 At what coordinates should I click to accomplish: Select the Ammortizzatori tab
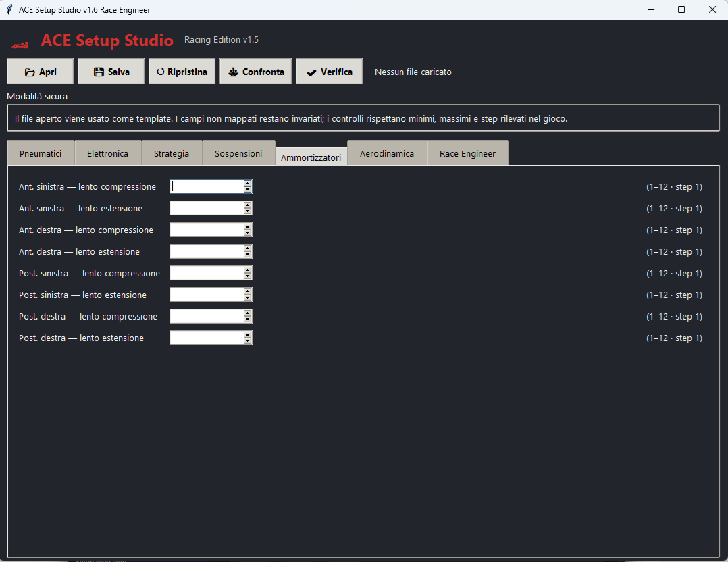pos(311,157)
